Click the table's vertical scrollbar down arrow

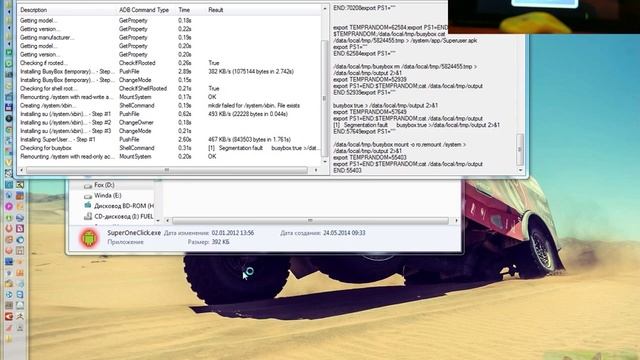pos(325,162)
